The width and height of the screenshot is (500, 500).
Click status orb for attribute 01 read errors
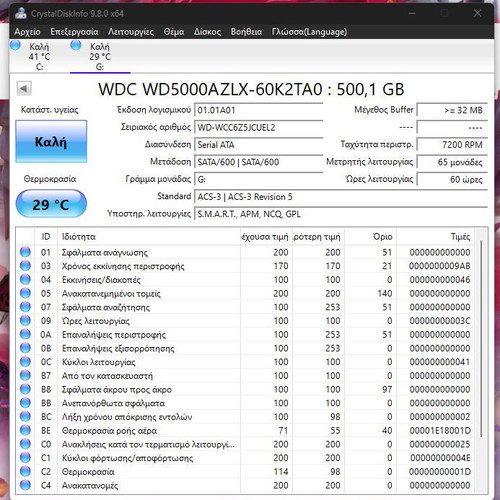click(x=25, y=252)
